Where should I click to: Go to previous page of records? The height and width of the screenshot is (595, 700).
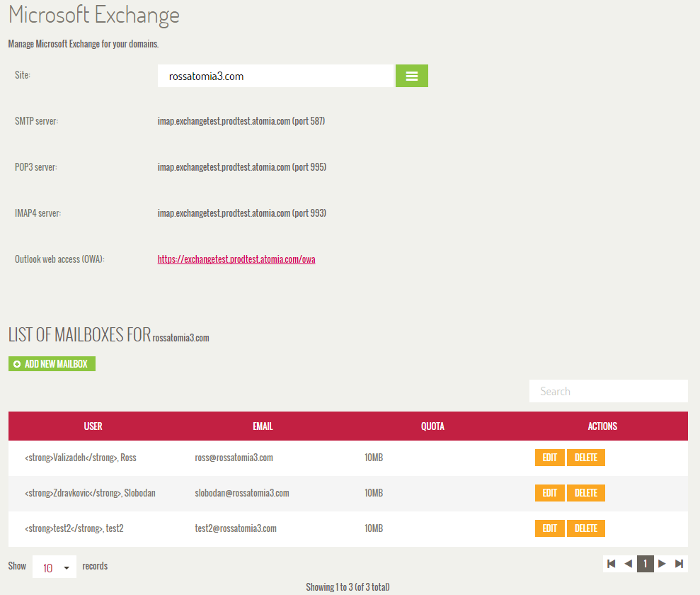[x=628, y=564]
